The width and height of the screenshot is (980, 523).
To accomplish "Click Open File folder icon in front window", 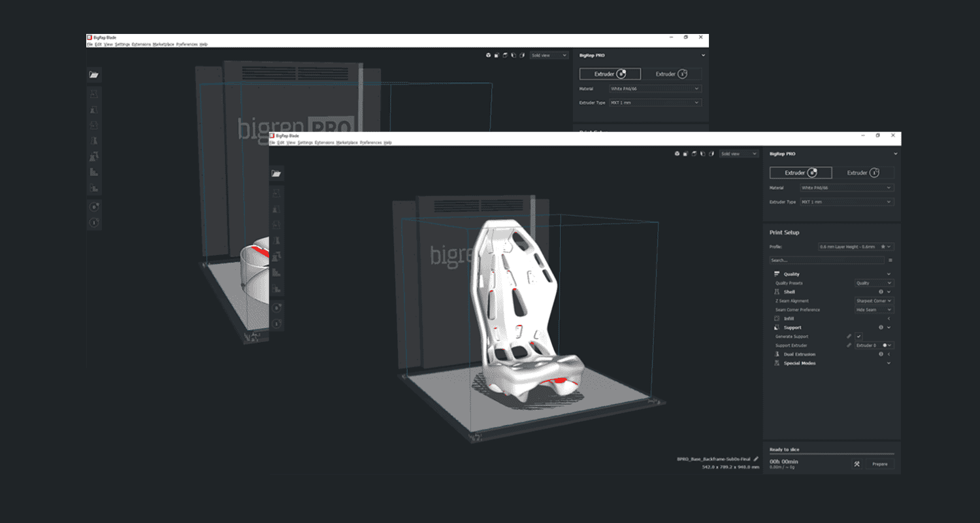I will tap(276, 174).
